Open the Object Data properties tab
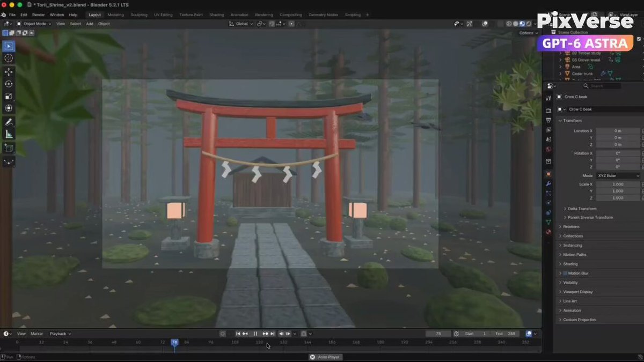The image size is (644, 362). (x=548, y=222)
